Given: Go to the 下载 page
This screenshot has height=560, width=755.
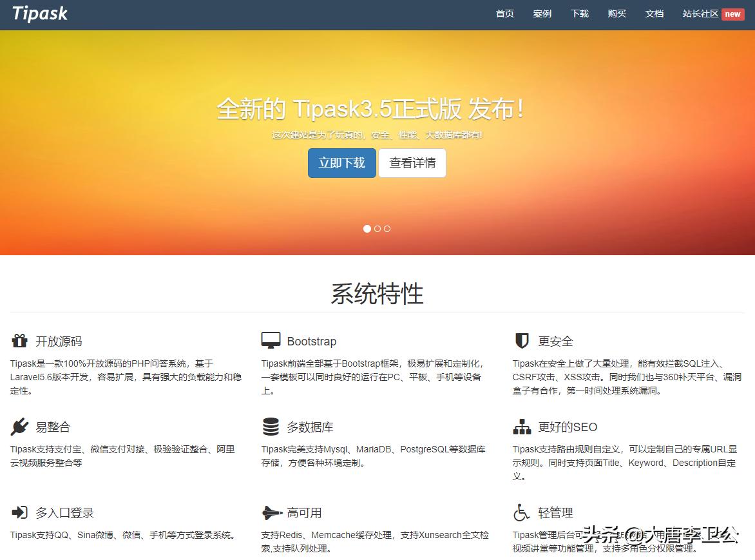Looking at the screenshot, I should coord(580,14).
